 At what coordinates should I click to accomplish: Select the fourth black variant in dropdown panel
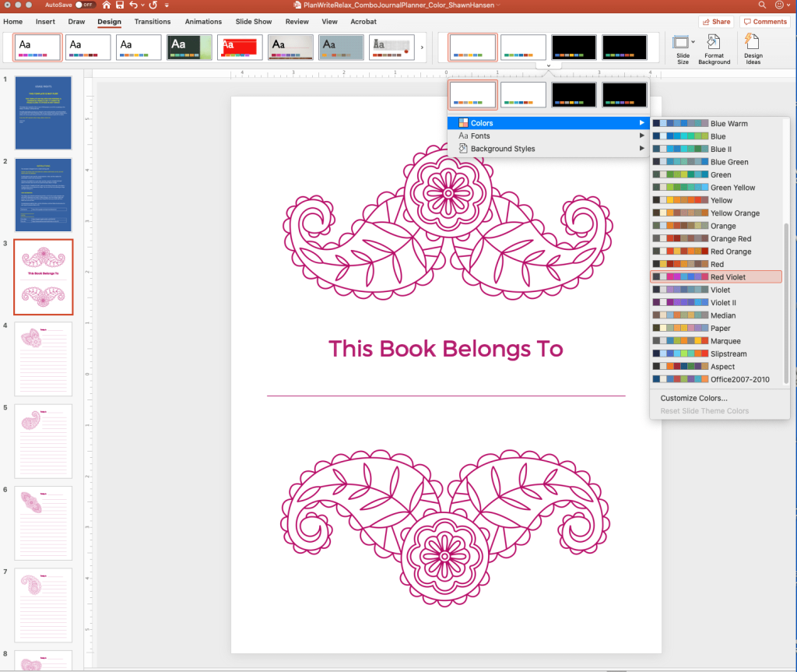pyautogui.click(x=625, y=95)
